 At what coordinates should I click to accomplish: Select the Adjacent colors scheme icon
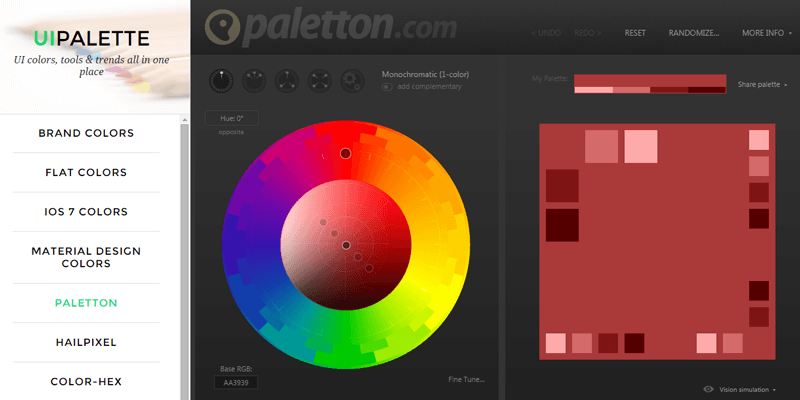tap(254, 81)
